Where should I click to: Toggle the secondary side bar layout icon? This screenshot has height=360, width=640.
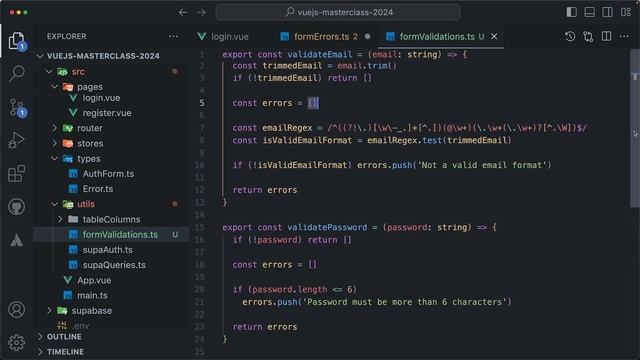607,12
